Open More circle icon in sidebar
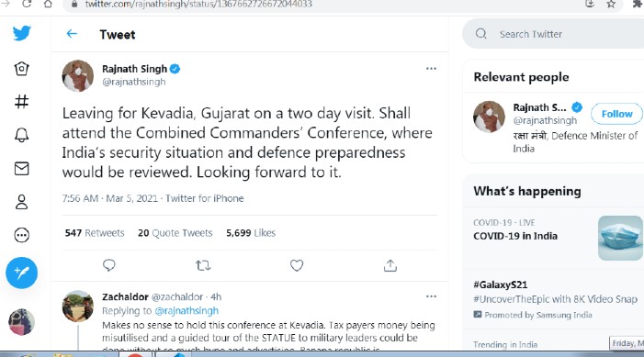This screenshot has height=357, width=644. pos(21,235)
